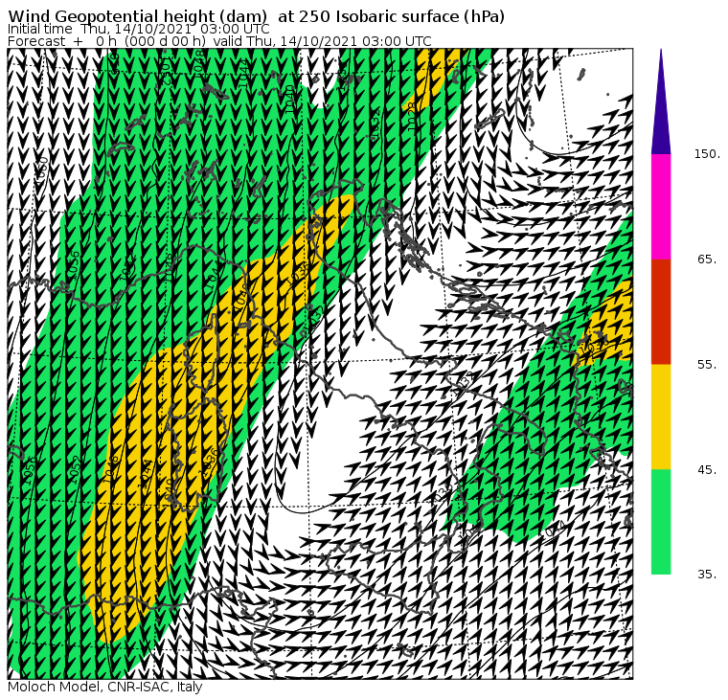
Task: Click the Moloch Model, CNR-ISAC, Italy credit
Action: pos(105,687)
